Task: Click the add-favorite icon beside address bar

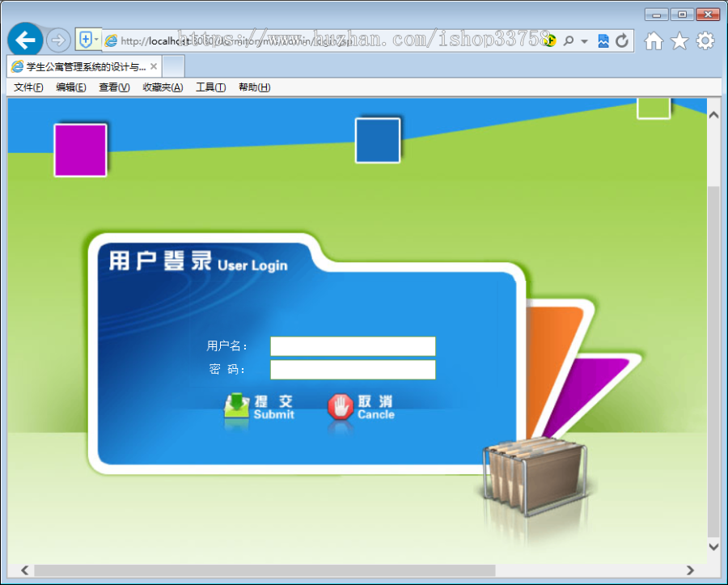Action: 87,39
